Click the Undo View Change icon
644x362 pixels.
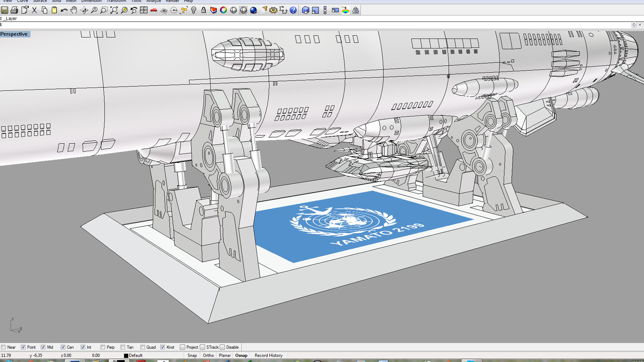pos(134,10)
